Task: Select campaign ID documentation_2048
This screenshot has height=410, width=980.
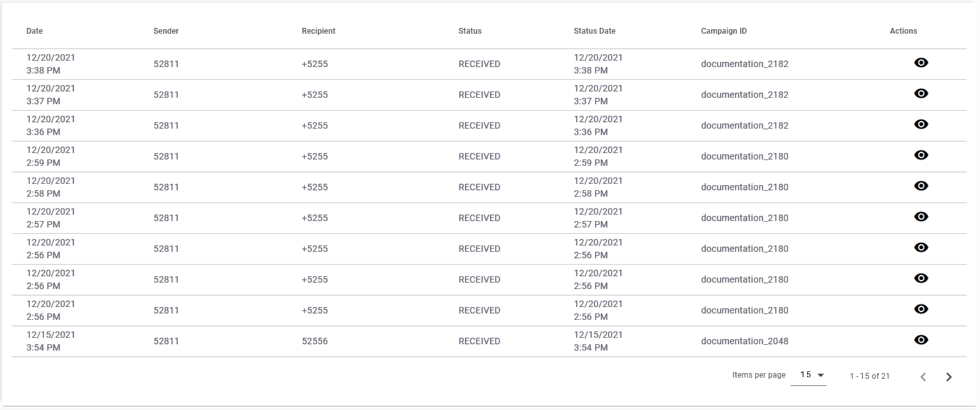Action: coord(744,341)
